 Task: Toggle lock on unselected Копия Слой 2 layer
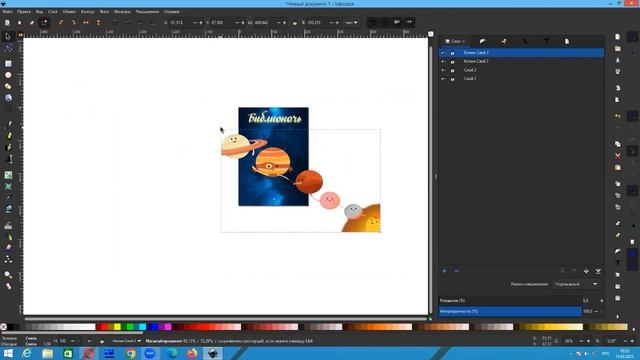[452, 61]
